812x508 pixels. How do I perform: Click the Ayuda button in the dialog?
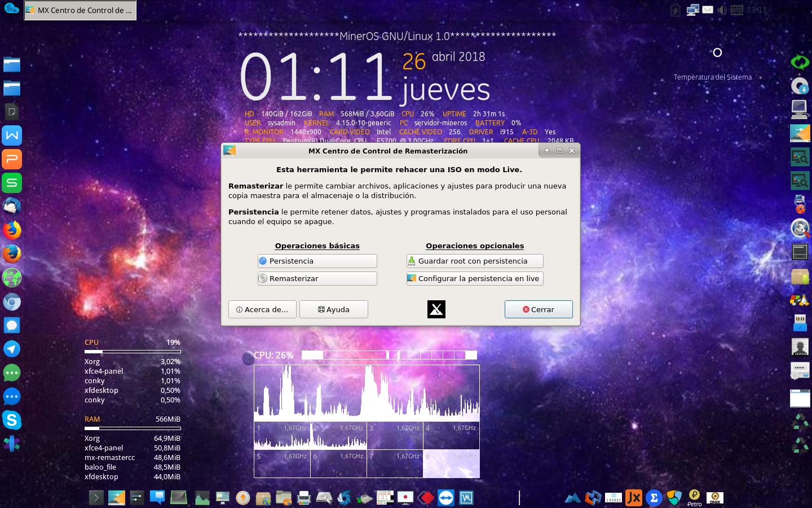tap(333, 309)
